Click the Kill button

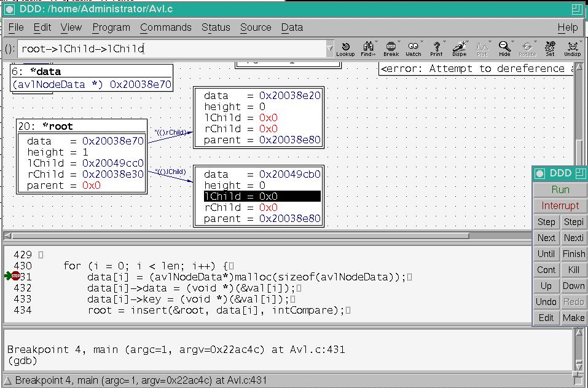click(574, 270)
